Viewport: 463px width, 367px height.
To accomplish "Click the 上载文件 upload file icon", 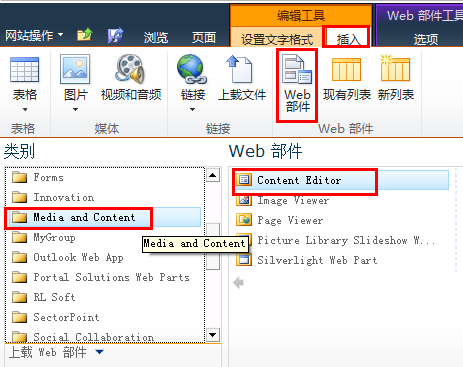I will pos(239,69).
